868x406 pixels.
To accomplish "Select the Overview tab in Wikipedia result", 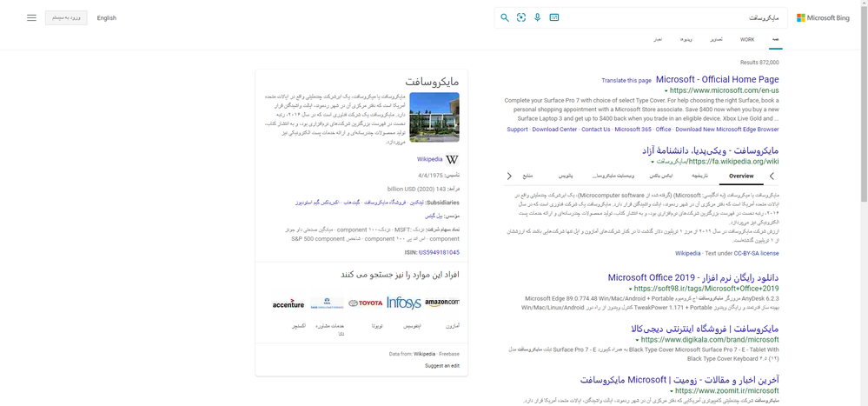I will pyautogui.click(x=741, y=176).
